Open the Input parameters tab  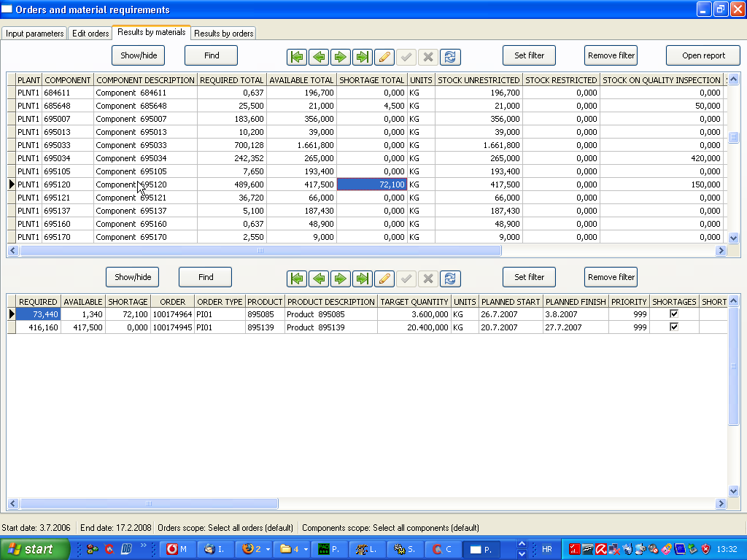tap(34, 34)
